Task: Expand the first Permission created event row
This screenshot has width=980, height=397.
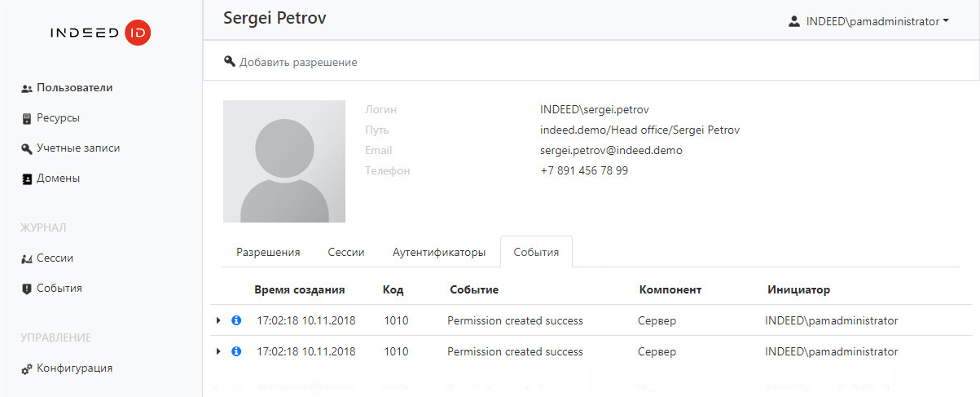Action: click(218, 320)
